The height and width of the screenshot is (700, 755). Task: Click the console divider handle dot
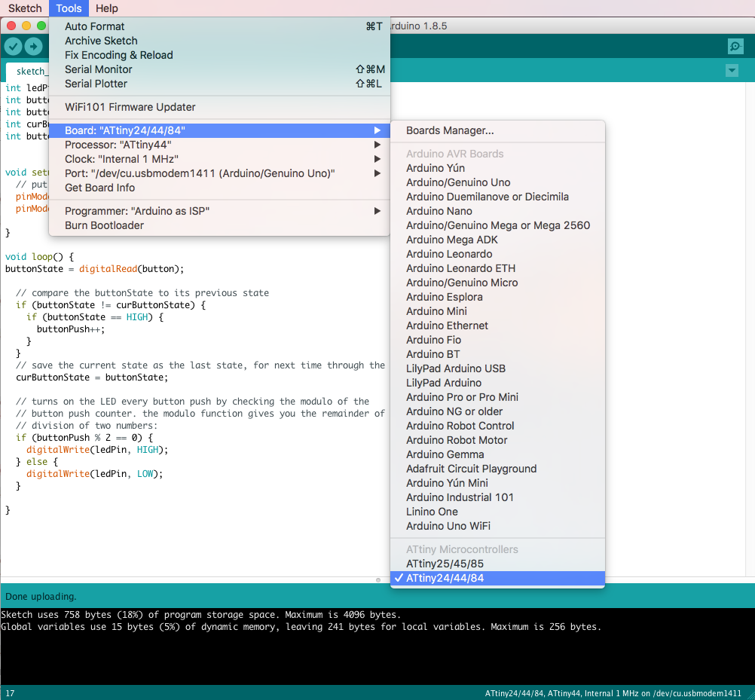tap(378, 580)
